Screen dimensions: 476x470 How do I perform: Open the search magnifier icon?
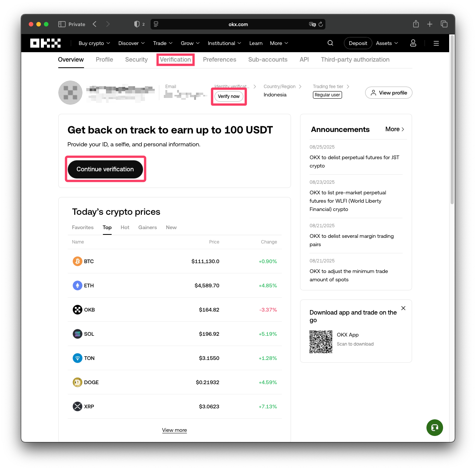[330, 43]
